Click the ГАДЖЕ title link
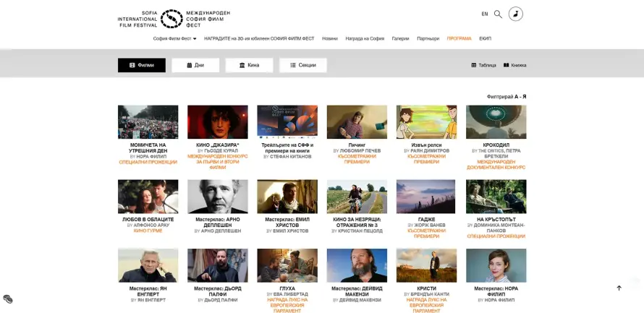The width and height of the screenshot is (644, 313). [426, 220]
